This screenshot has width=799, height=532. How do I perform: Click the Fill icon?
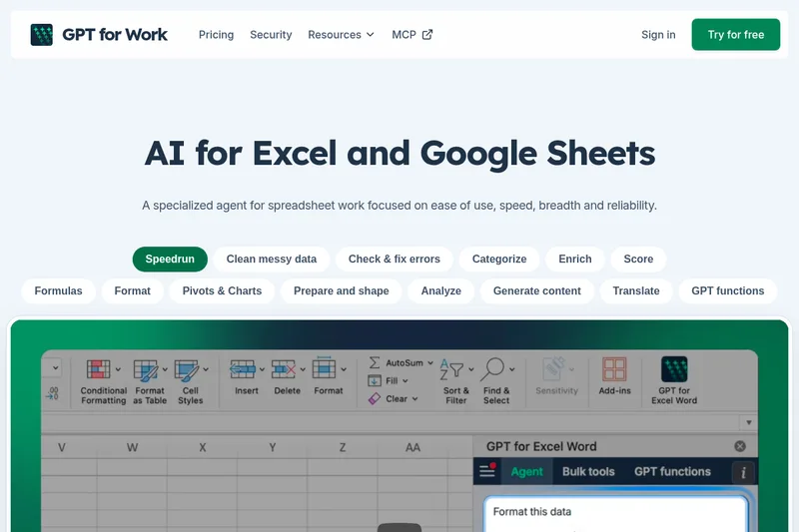coord(375,381)
